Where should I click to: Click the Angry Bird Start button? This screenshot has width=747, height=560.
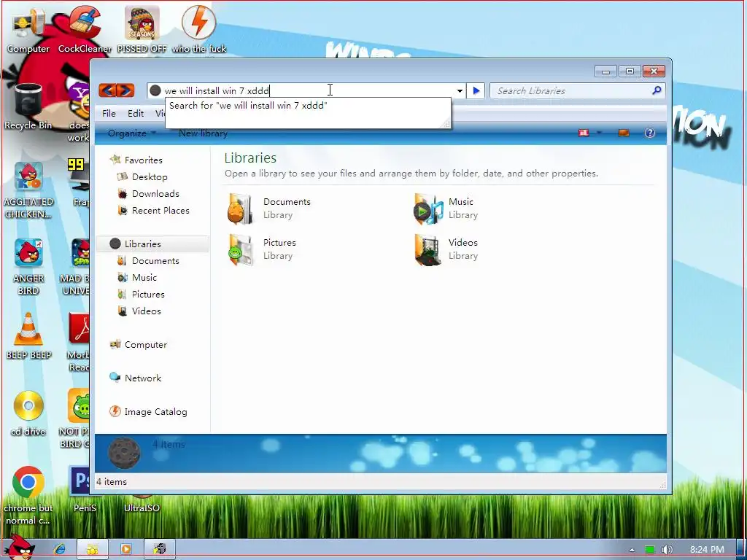coord(19,548)
